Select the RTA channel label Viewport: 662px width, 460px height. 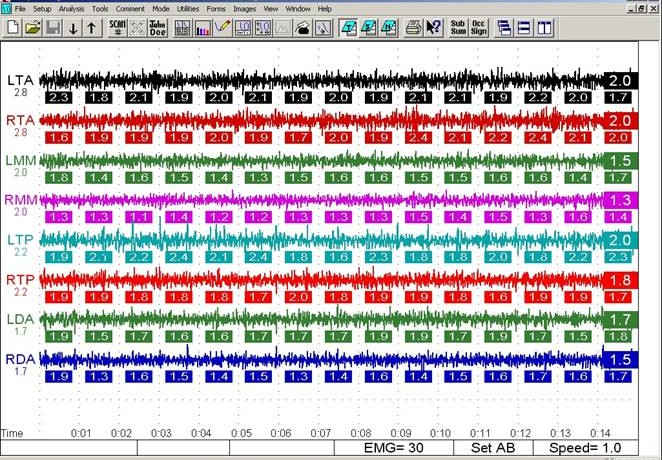(20, 120)
